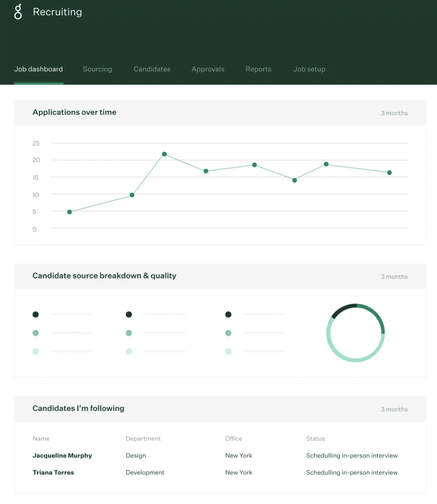Viewport: 437px width, 504px height.
Task: Switch to the Sourcing tab
Action: 97,69
